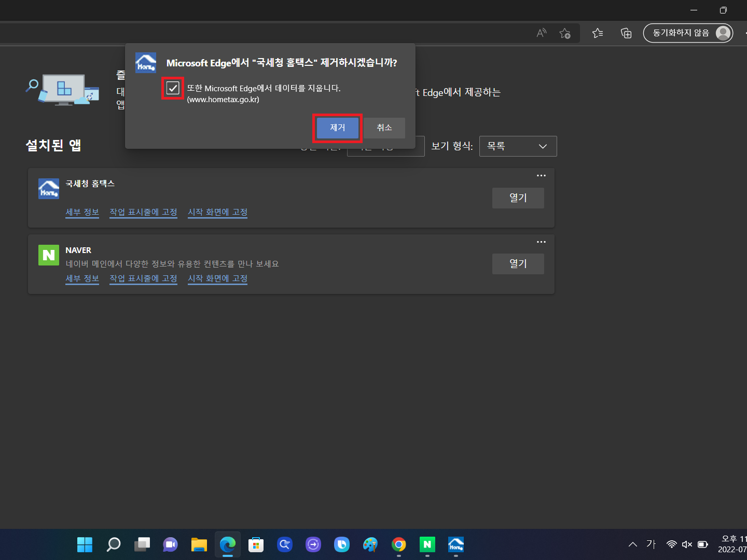Open the purple arrow-circle app on taskbar
The width and height of the screenshot is (747, 560).
point(313,544)
